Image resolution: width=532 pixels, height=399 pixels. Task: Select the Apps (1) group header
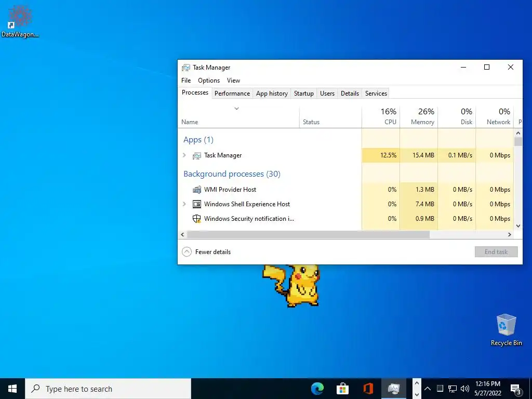pyautogui.click(x=198, y=140)
